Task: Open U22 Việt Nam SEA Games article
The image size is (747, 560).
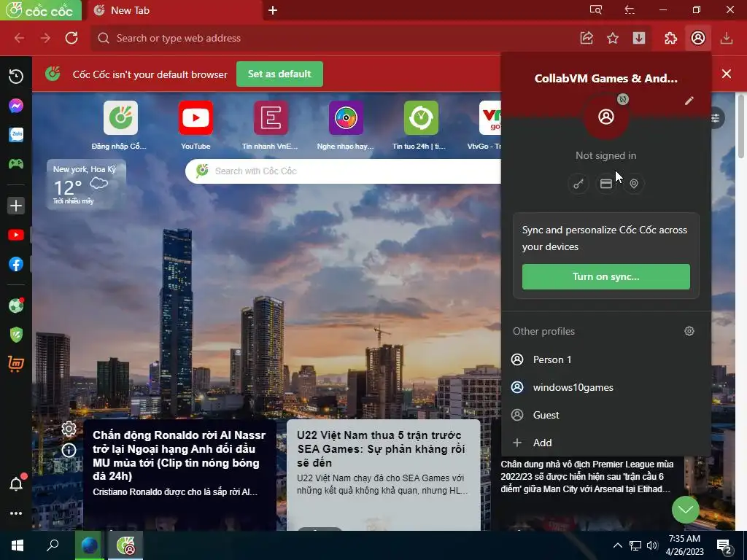Action: click(x=384, y=475)
